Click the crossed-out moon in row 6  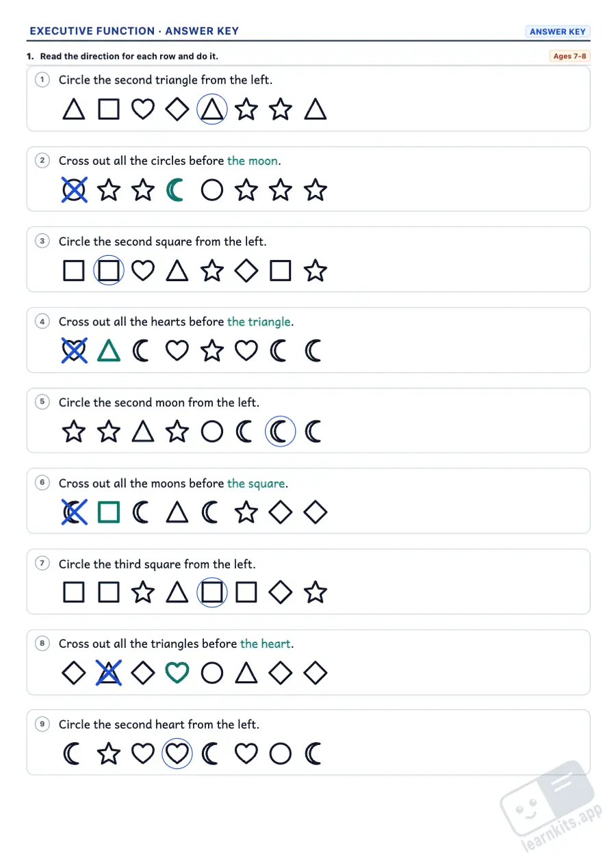point(74,512)
